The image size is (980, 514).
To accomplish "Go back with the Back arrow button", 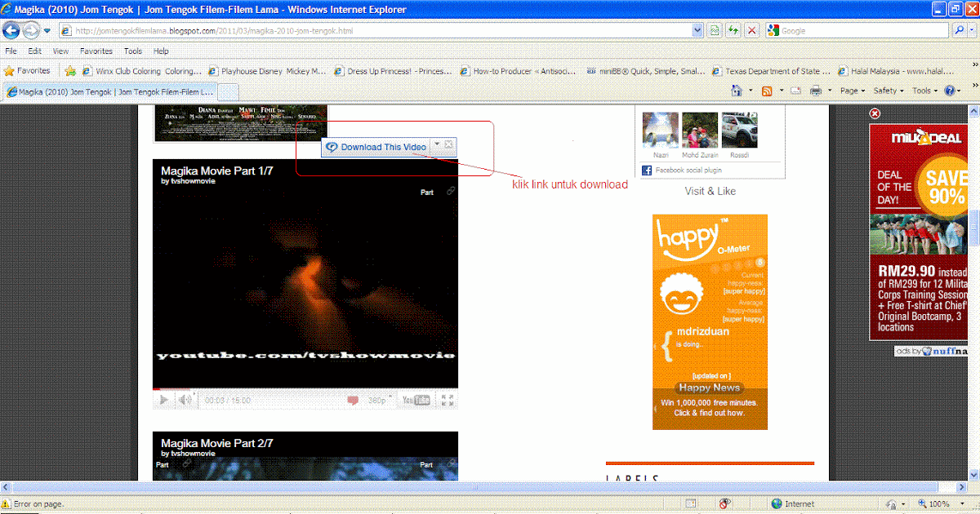I will [11, 30].
